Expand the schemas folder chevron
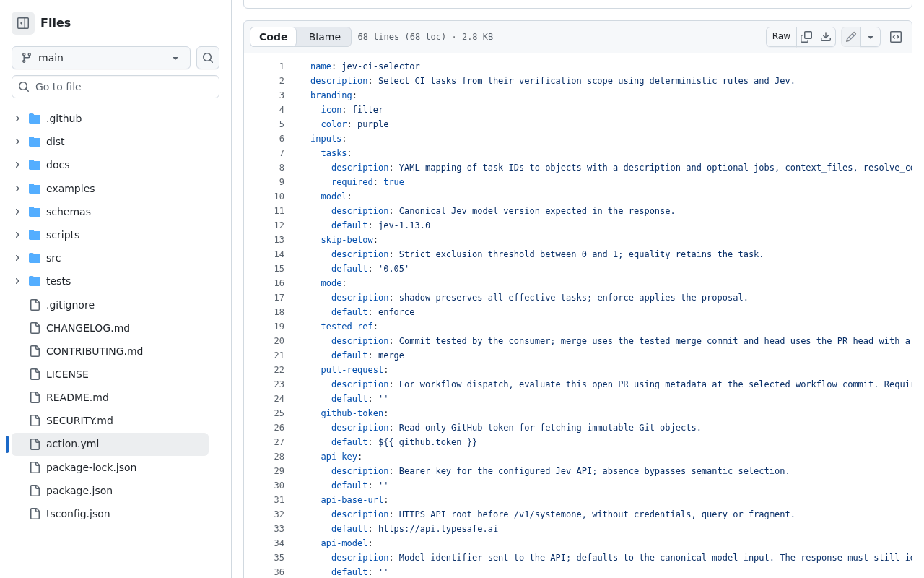This screenshot has height=578, width=924. (17, 212)
